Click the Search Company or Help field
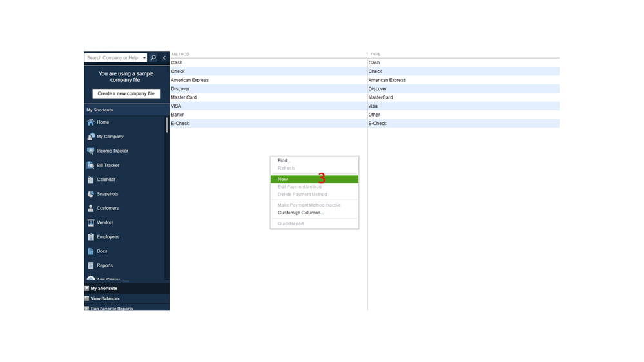644x362 pixels. (113, 58)
